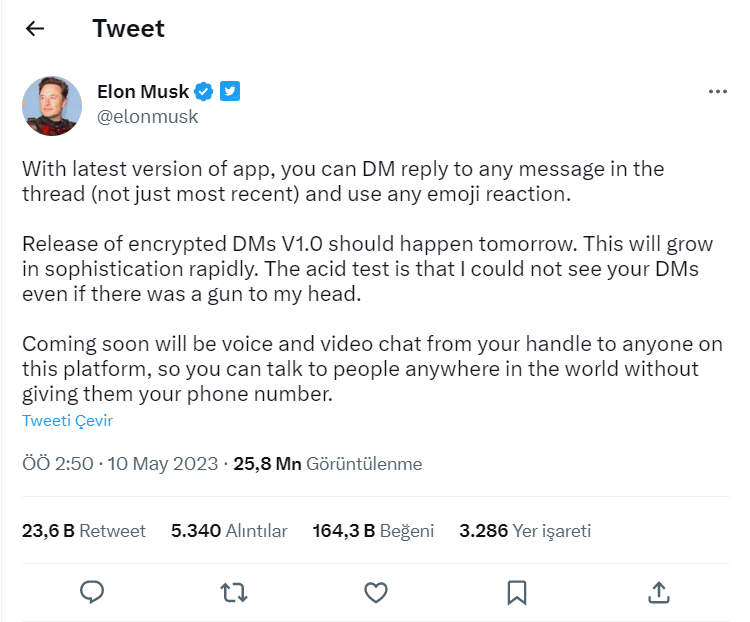Show the 164,3 B Beğeni likes
This screenshot has height=622, width=750.
coord(373,531)
